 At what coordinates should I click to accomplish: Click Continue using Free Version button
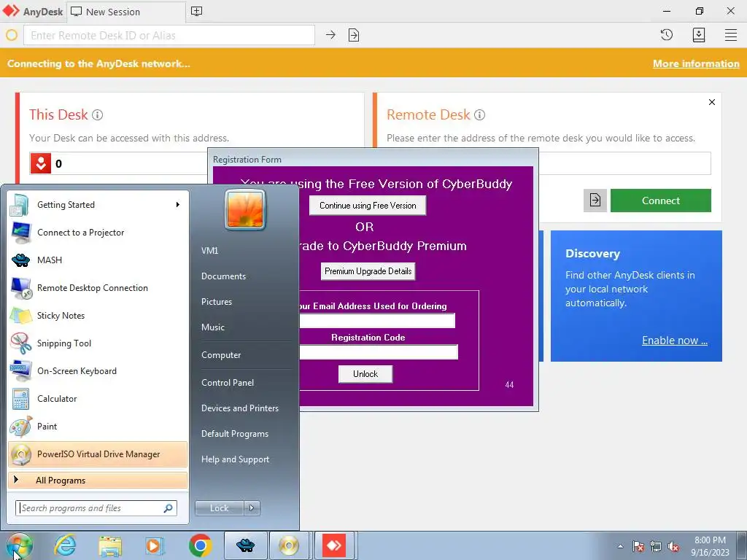[x=368, y=206]
